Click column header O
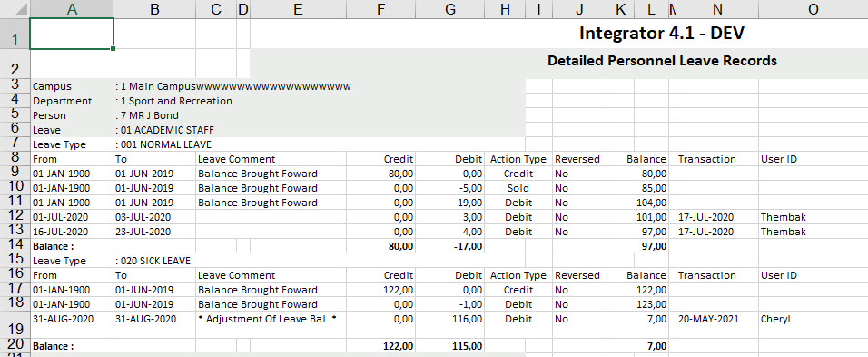 click(814, 9)
